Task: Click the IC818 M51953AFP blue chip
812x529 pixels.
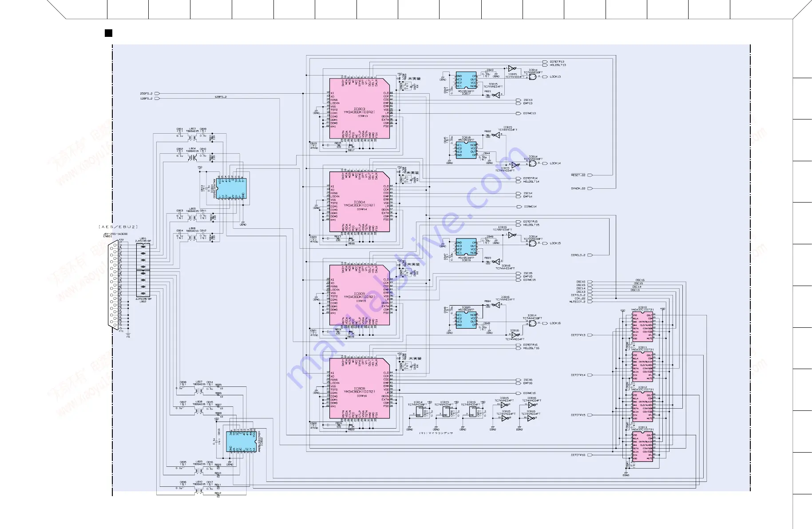Action: (466, 150)
